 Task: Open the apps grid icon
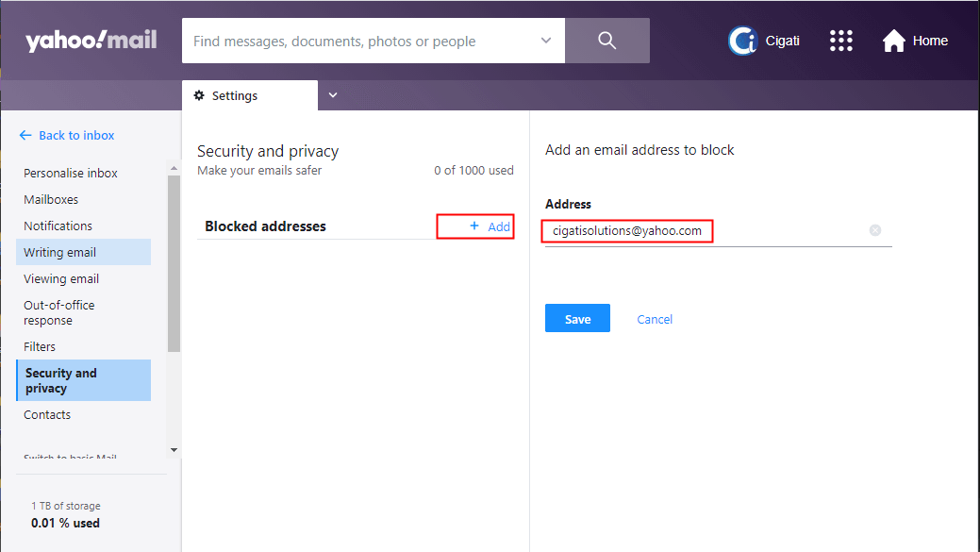tap(840, 41)
